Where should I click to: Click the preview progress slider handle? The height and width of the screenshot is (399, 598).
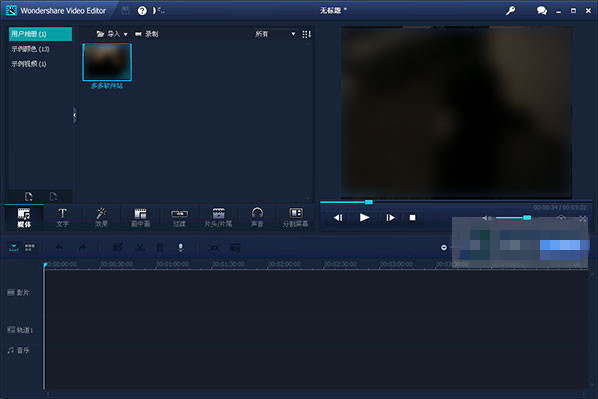click(x=368, y=202)
